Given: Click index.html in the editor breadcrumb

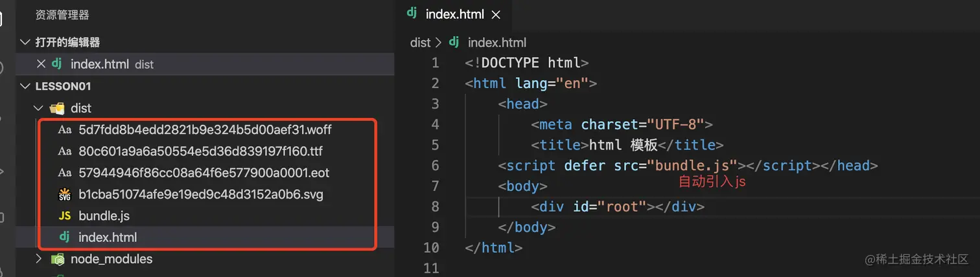Looking at the screenshot, I should coord(497,42).
